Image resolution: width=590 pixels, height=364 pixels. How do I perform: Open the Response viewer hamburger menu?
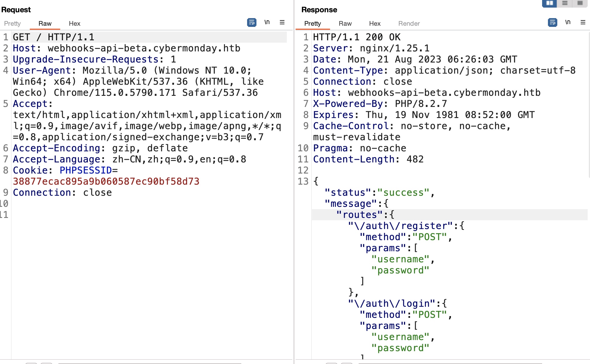[583, 22]
